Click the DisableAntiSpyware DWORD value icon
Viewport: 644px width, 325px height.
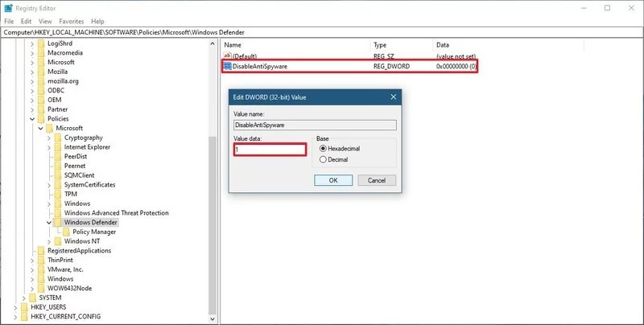(228, 66)
